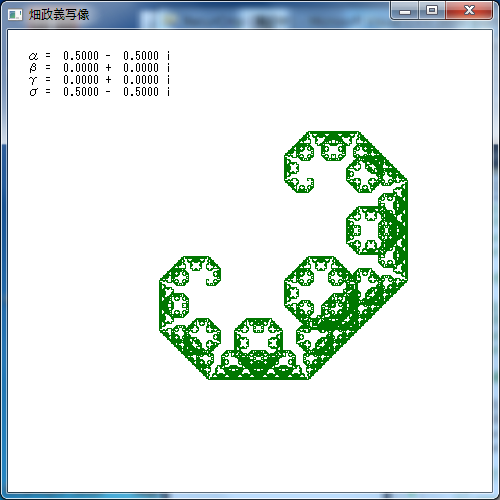Click the 畑政義写像 window title text
The height and width of the screenshot is (500, 500).
pos(59,15)
